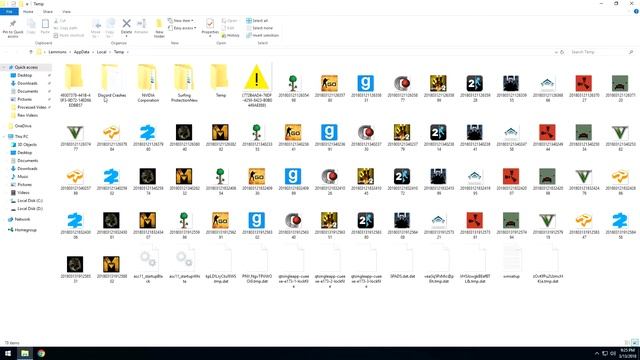Pin to Quick access in ribbon
The image size is (640, 360).
click(x=13, y=28)
